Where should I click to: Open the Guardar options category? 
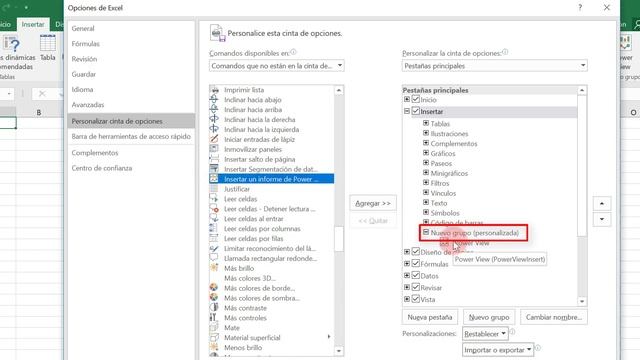pyautogui.click(x=84, y=74)
